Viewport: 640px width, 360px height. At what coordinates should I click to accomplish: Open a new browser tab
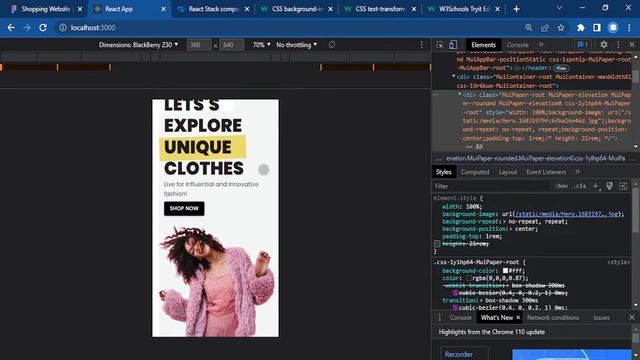pyautogui.click(x=516, y=9)
